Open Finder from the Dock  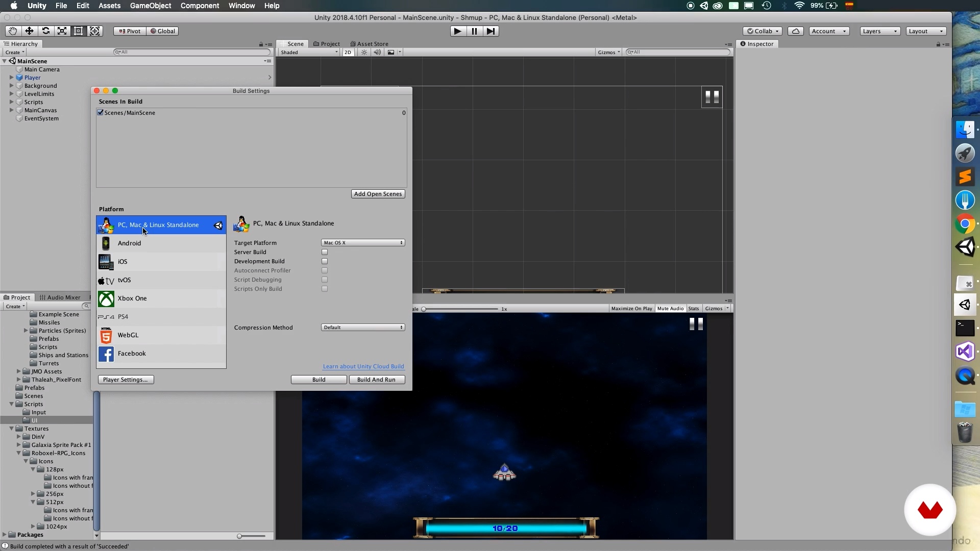click(965, 130)
